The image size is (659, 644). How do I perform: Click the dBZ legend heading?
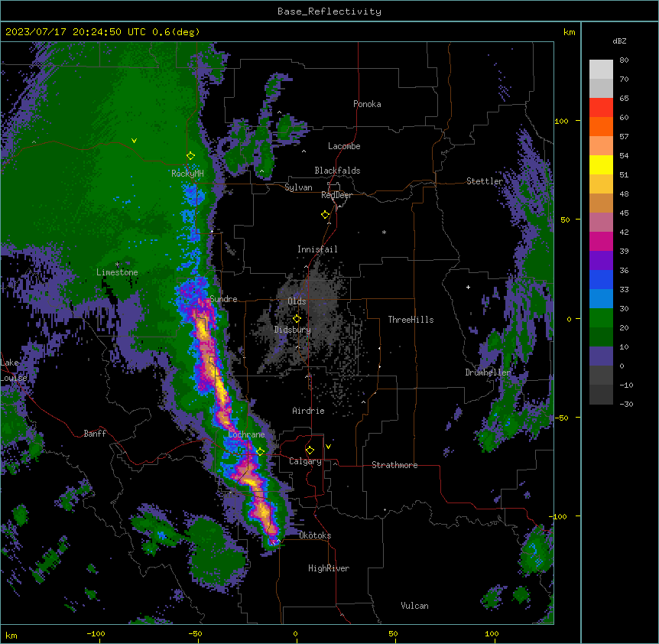point(619,41)
